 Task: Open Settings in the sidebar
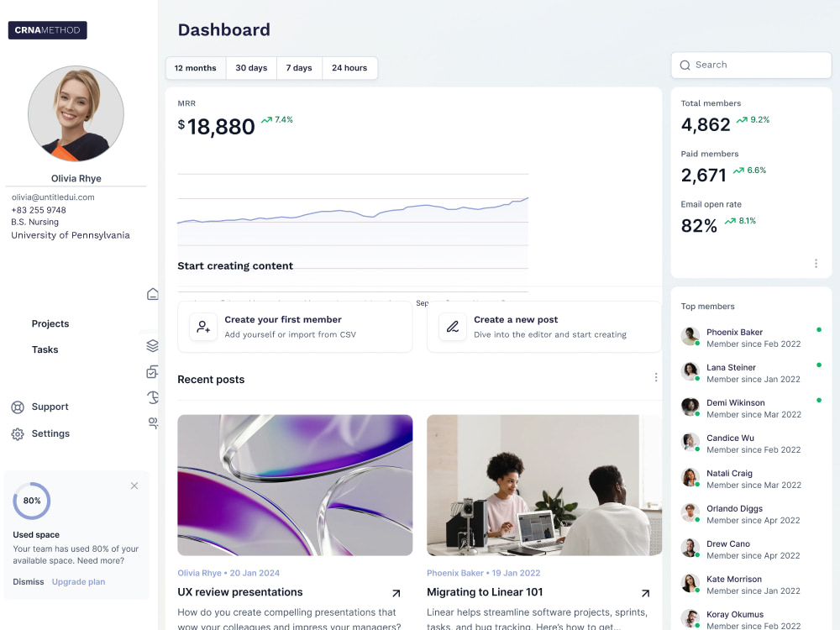click(x=50, y=433)
